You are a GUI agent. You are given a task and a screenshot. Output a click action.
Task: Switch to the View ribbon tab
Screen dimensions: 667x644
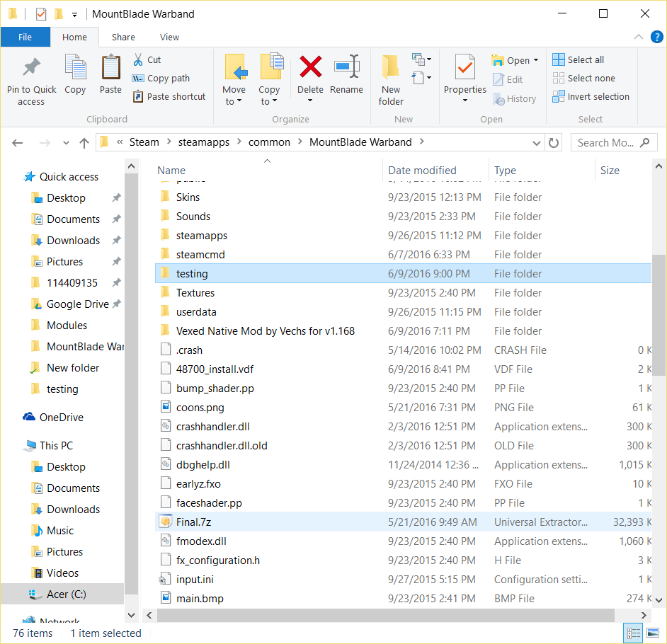[x=169, y=37]
